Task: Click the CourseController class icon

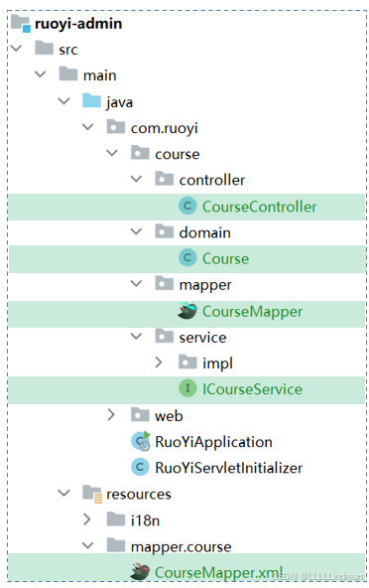Action: coord(187,206)
